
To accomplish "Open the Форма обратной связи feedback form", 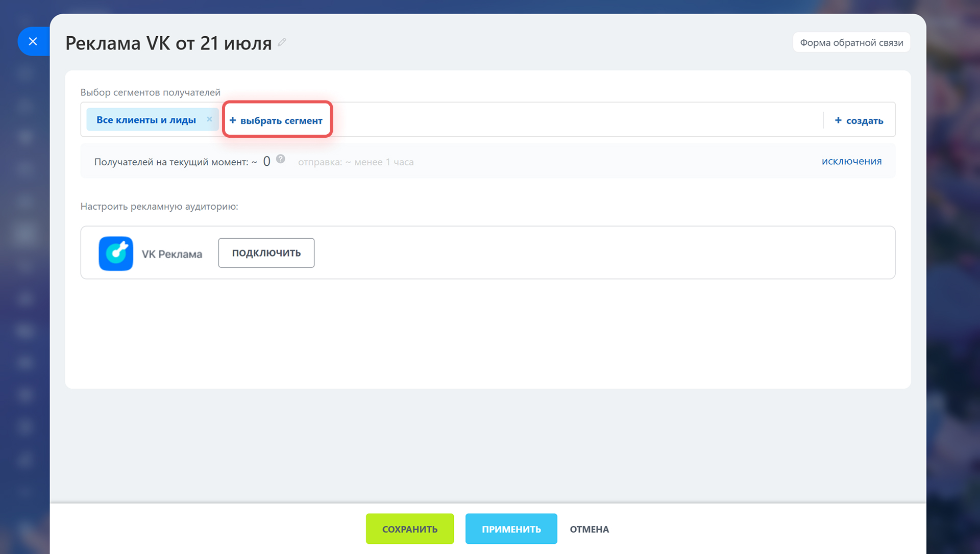I will click(851, 42).
